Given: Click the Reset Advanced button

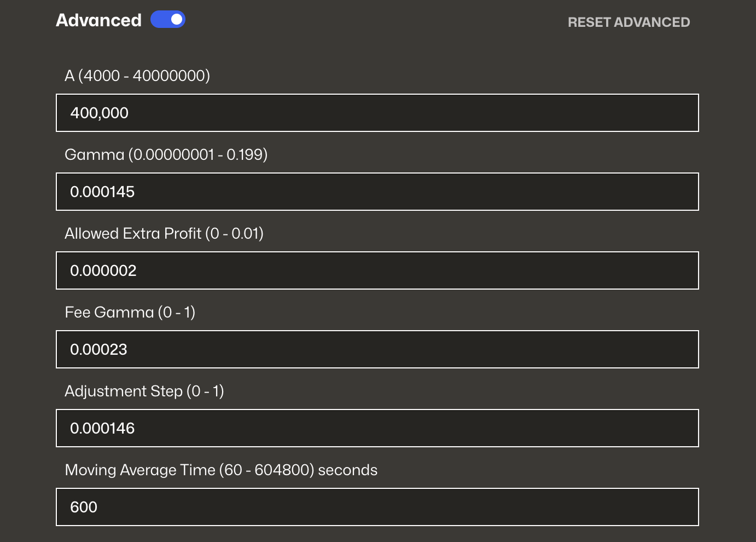Looking at the screenshot, I should (629, 22).
